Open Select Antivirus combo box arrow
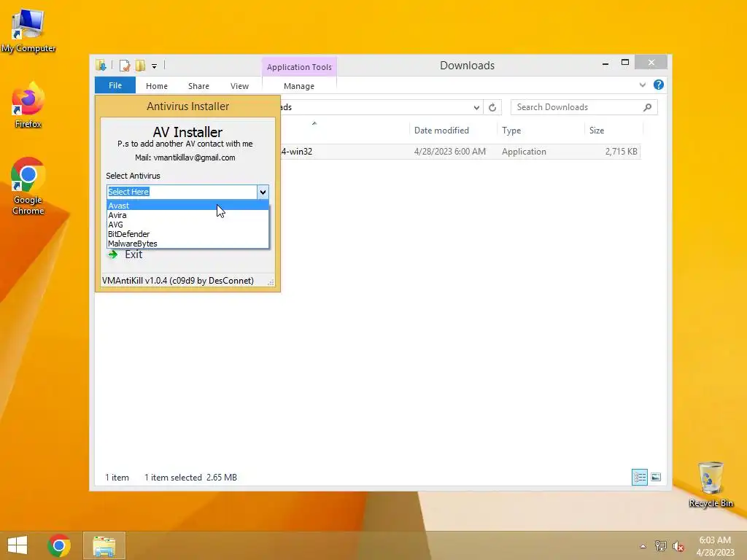 (x=263, y=192)
